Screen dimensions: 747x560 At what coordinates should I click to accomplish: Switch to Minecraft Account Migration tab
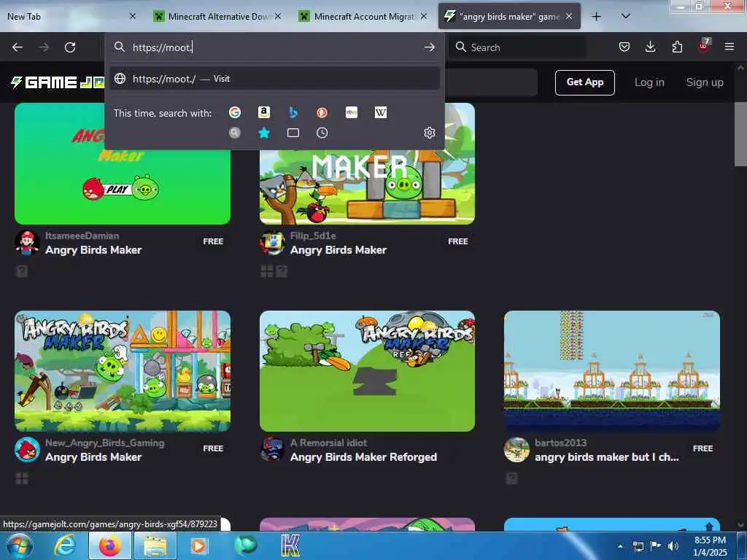(x=363, y=16)
